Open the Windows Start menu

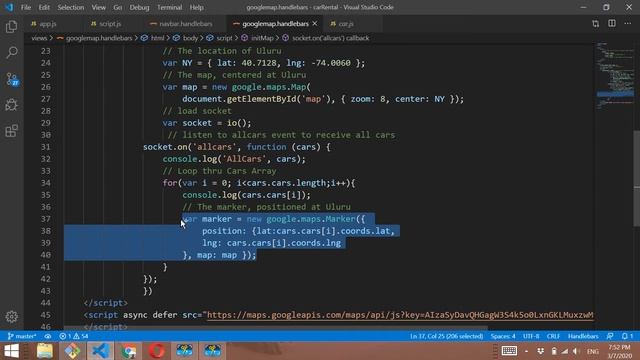tap(11, 351)
